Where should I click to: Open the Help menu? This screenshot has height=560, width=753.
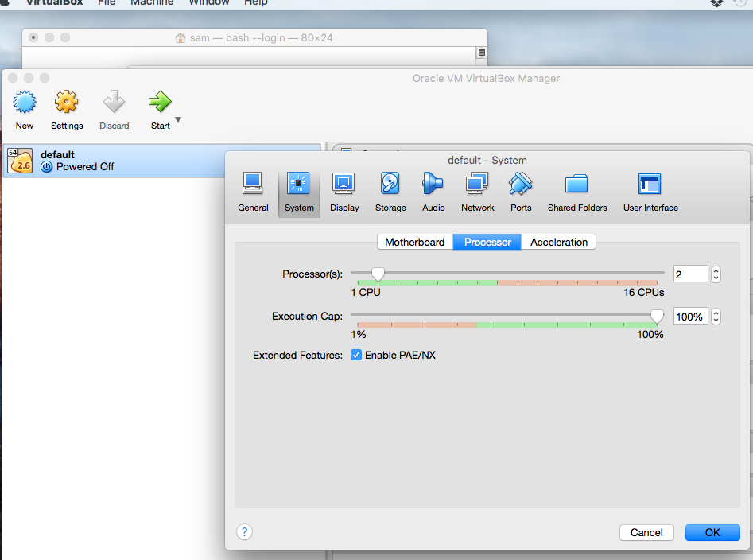[255, 2]
